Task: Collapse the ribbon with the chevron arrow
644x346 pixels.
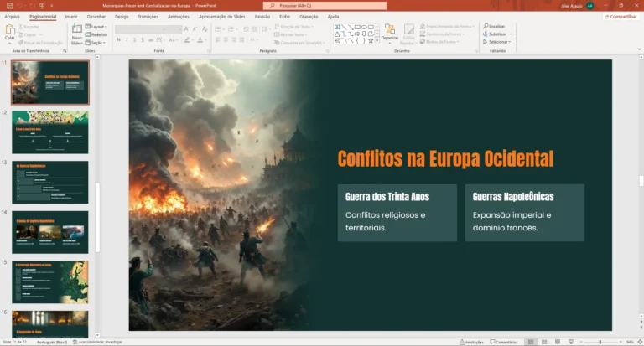Action: point(639,49)
